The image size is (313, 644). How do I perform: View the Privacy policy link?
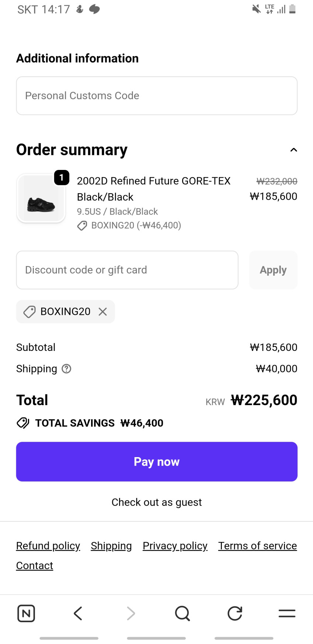[175, 546]
